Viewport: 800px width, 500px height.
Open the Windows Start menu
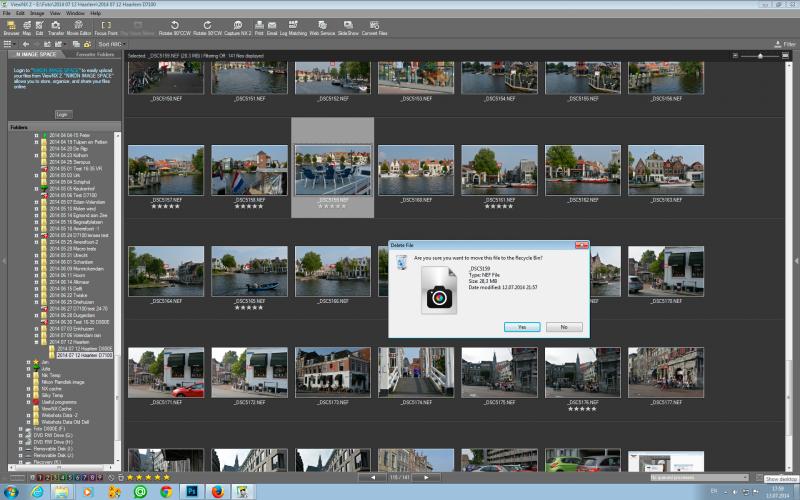click(11, 492)
